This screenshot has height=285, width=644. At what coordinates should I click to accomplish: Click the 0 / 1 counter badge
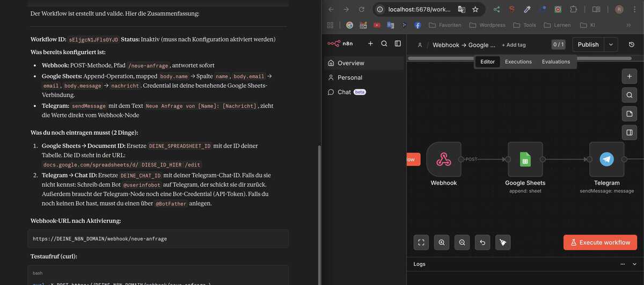coord(558,45)
